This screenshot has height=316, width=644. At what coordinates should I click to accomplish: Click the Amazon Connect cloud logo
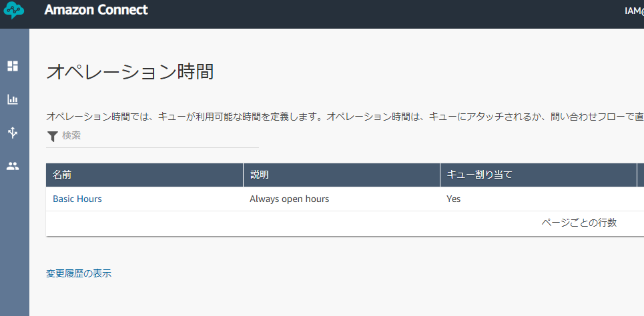[x=13, y=10]
